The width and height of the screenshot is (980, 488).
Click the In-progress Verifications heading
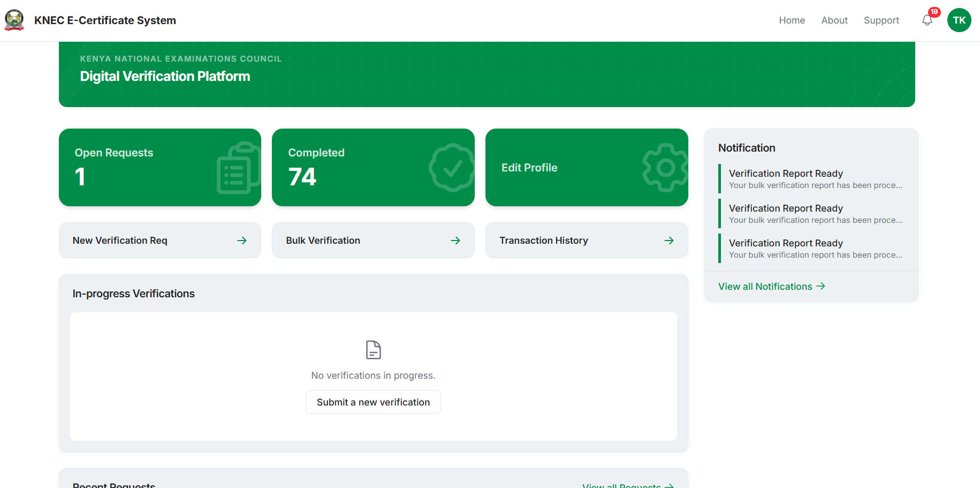click(x=133, y=294)
